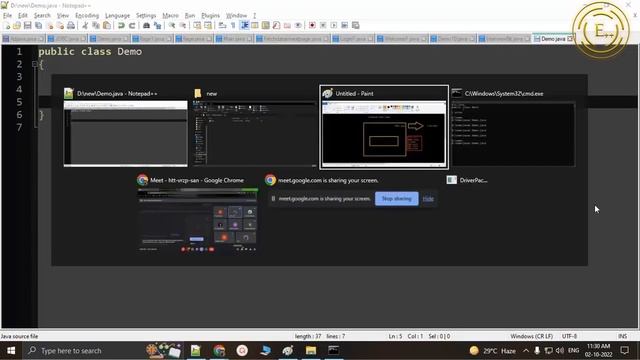
Task: Open the Function List toolbar icon
Action: point(276,26)
